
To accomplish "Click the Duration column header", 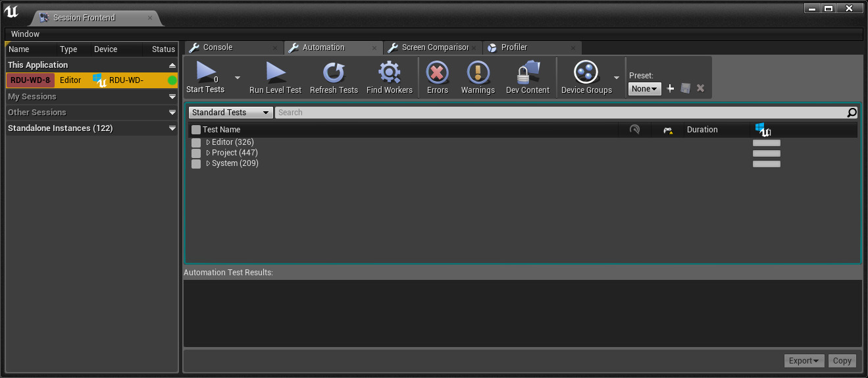I will tap(702, 130).
